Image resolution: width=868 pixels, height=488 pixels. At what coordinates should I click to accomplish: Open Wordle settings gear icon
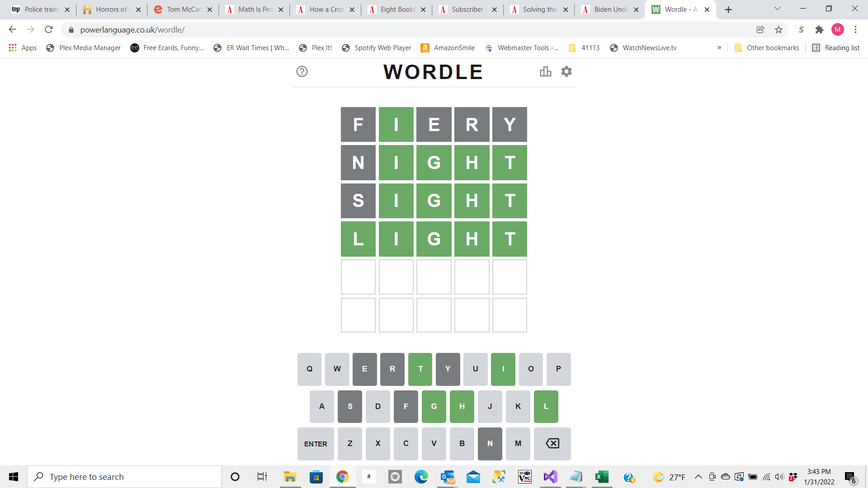(x=566, y=71)
